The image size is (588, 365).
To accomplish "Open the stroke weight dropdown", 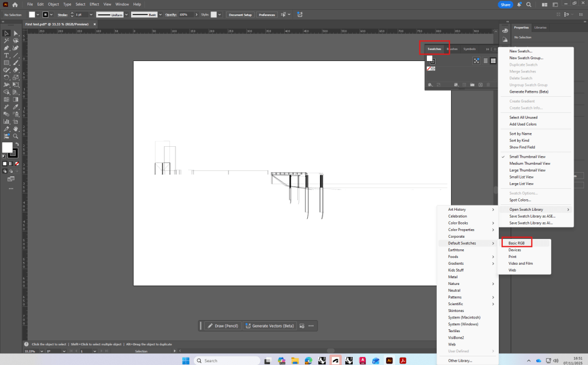I will tap(91, 14).
